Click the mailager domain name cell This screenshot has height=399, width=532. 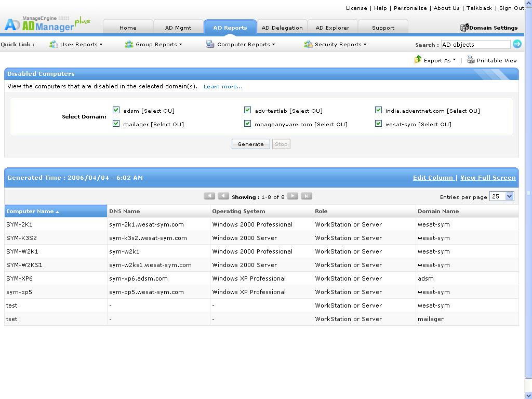tap(467, 319)
